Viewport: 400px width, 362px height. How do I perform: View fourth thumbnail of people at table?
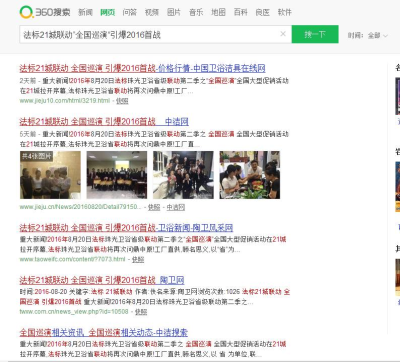[x=250, y=175]
